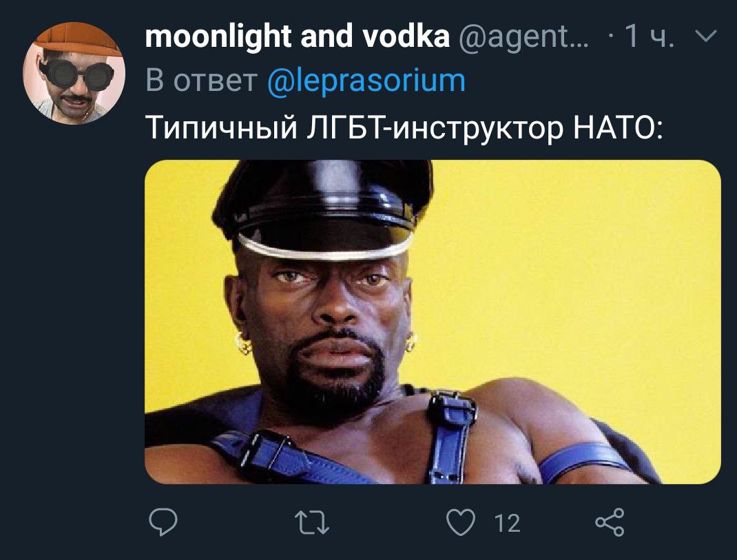Open the @leprasorium mention link

click(366, 81)
